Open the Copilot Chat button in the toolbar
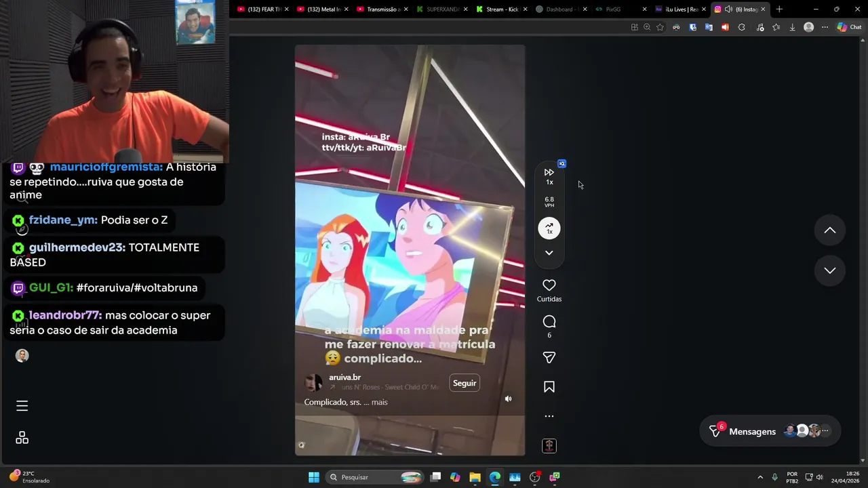This screenshot has width=868, height=488. 849,27
